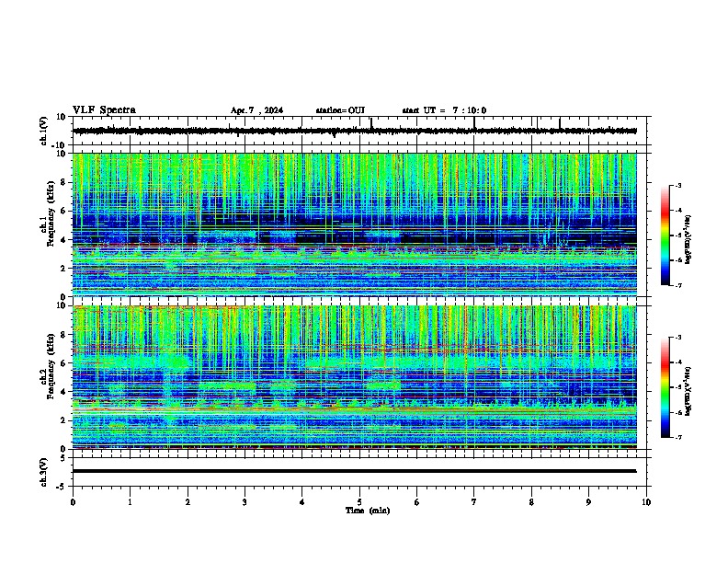
Task: Click time-axis tick label "4"
Action: click(302, 502)
